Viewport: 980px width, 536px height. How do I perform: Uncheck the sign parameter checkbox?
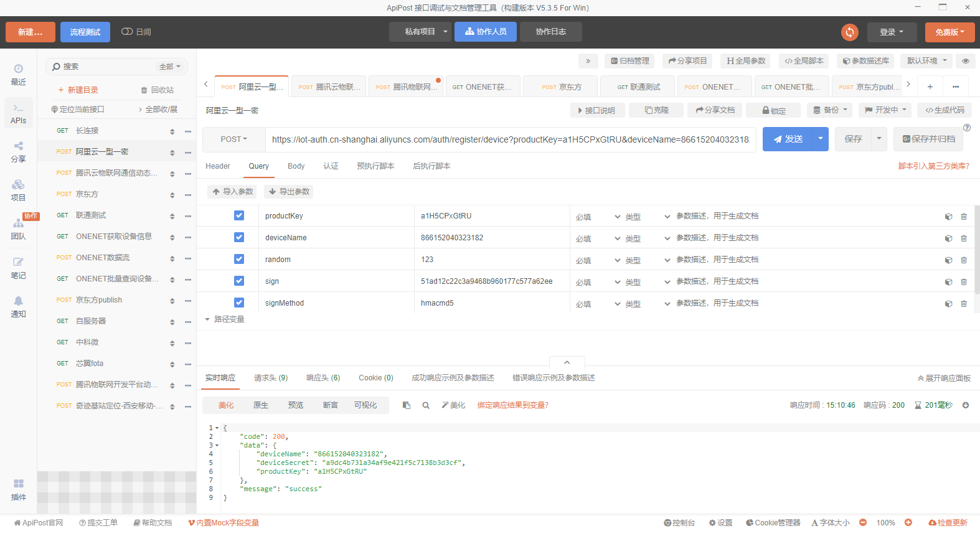point(239,281)
